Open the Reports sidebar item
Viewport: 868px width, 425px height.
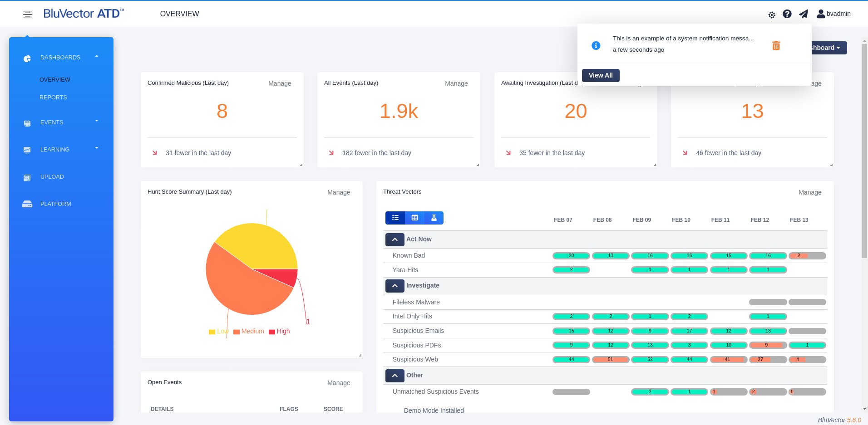click(x=53, y=98)
